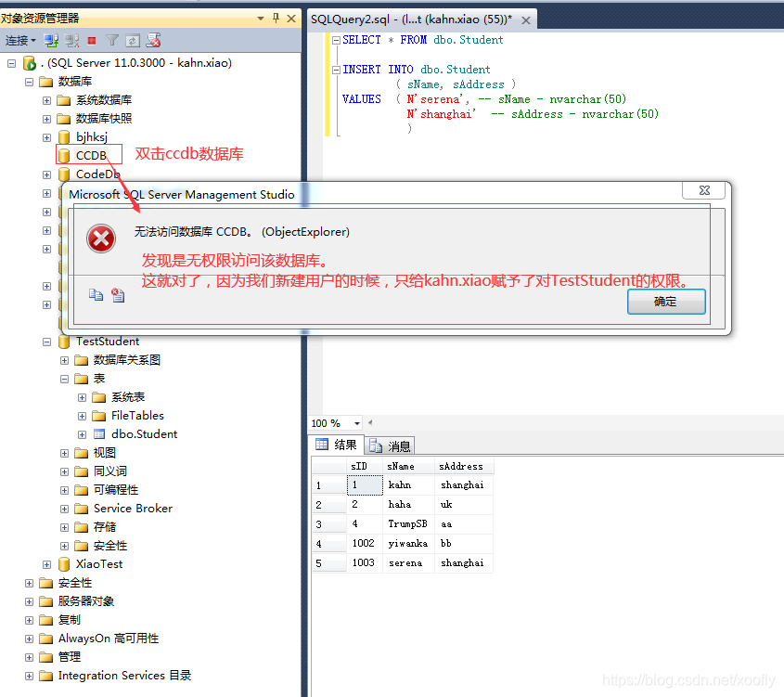Click the disconnect server toolbar icon
784x697 pixels.
coord(72,41)
